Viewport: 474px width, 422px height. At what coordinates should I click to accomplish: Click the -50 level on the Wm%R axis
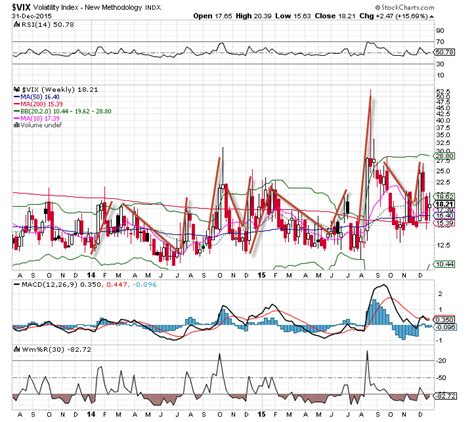point(441,378)
